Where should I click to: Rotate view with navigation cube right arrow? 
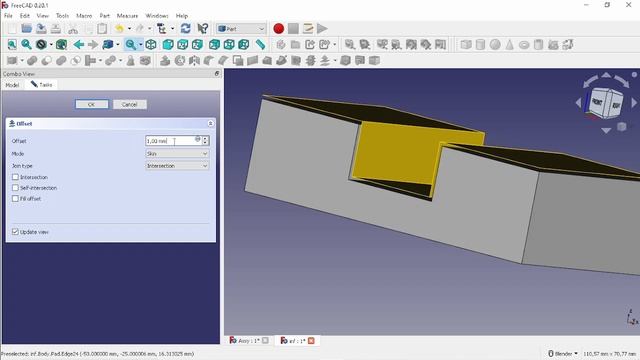(634, 102)
